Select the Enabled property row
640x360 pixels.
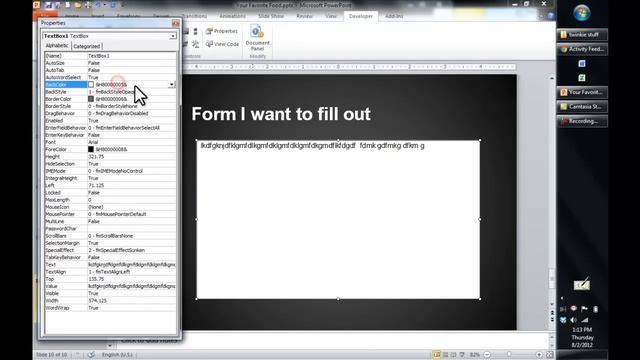click(x=110, y=120)
